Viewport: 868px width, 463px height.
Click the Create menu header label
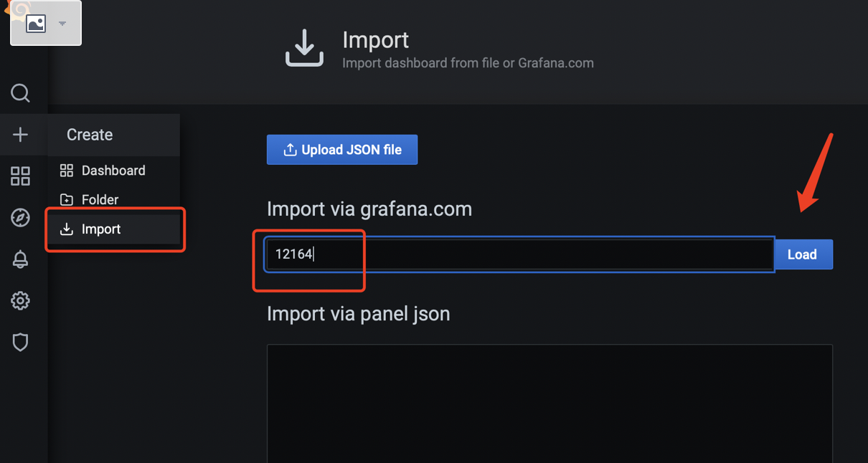click(x=89, y=134)
